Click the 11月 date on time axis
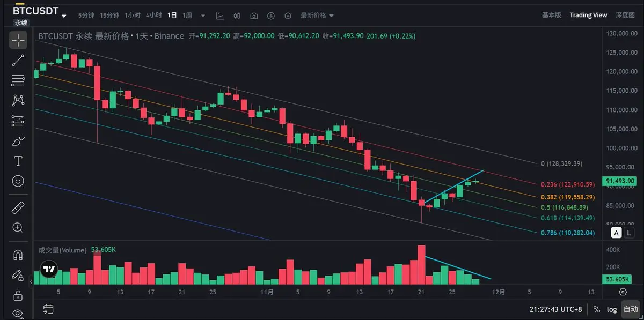The image size is (644, 320). (267, 292)
